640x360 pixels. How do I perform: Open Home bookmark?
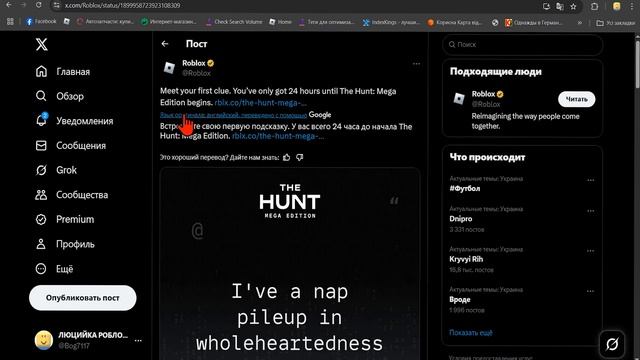[x=280, y=22]
